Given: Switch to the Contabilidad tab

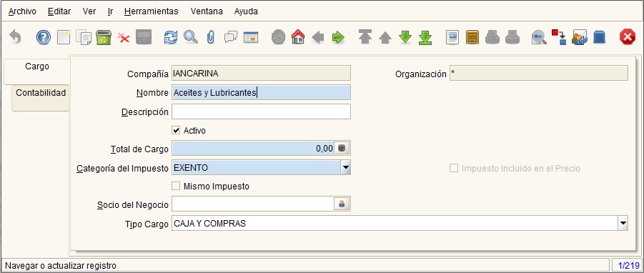Looking at the screenshot, I should 41,93.
